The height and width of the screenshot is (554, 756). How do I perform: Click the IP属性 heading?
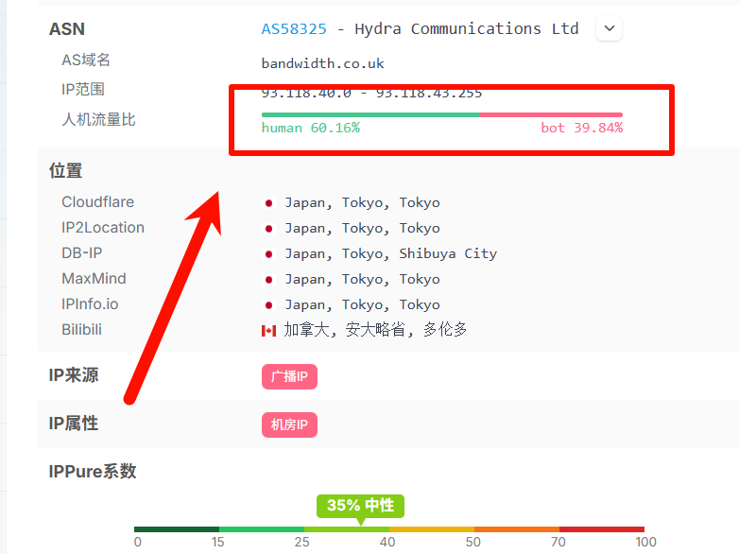click(74, 424)
